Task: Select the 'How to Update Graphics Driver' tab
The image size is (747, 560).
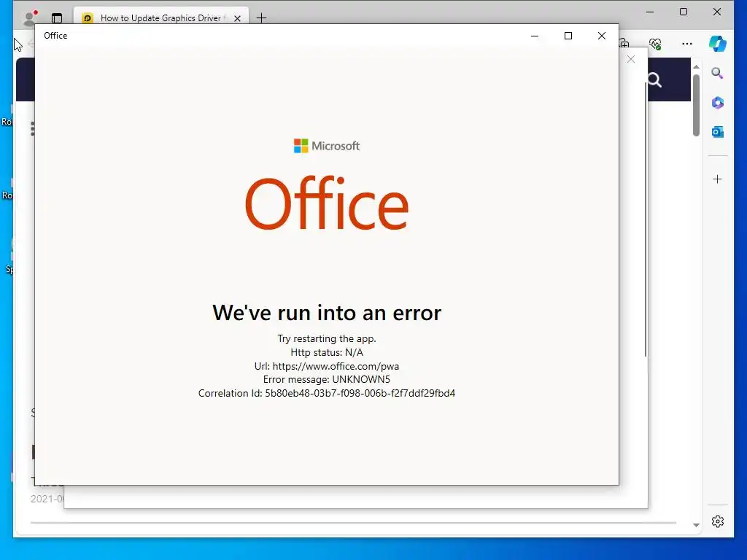Action: coord(161,18)
